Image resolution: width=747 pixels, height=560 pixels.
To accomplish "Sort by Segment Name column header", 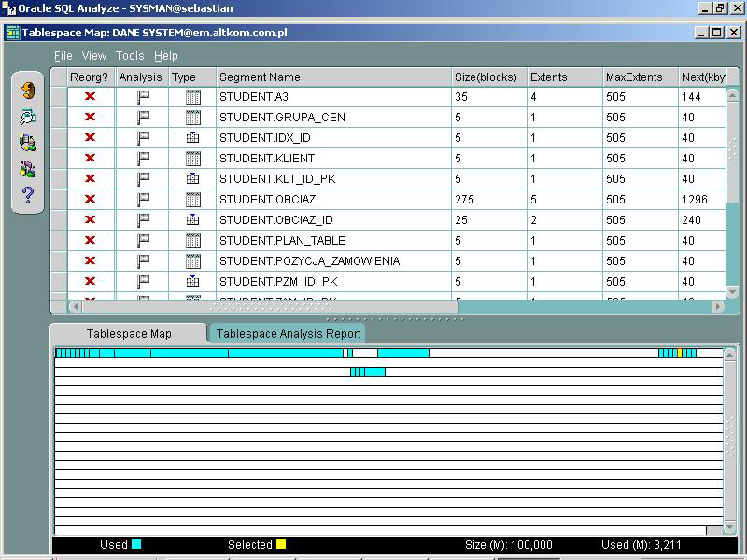I will coord(333,77).
